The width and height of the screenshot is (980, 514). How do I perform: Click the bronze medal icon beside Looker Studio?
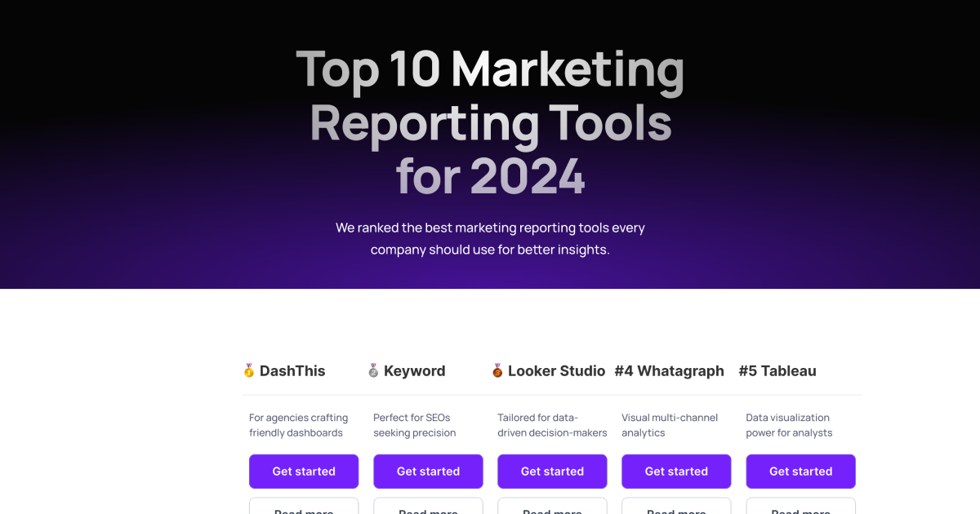[x=497, y=370]
